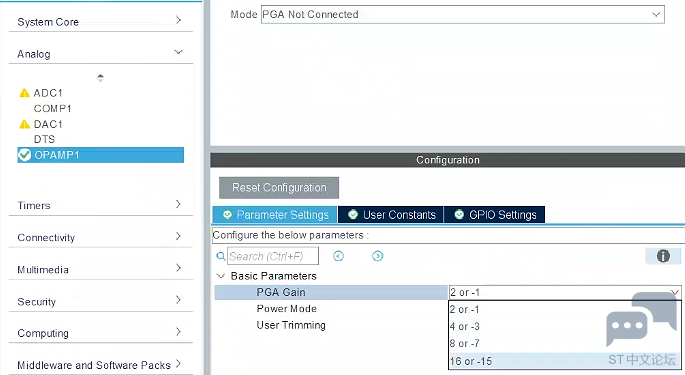
Task: Click the sort arrows above ADC1
Action: (100, 78)
